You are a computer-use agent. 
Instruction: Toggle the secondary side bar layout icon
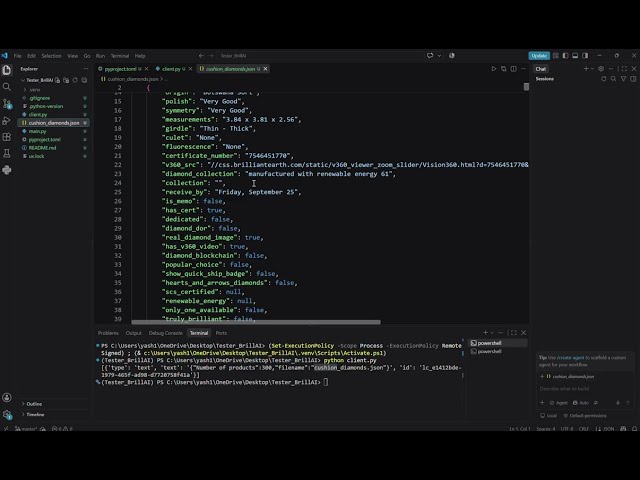coord(585,56)
